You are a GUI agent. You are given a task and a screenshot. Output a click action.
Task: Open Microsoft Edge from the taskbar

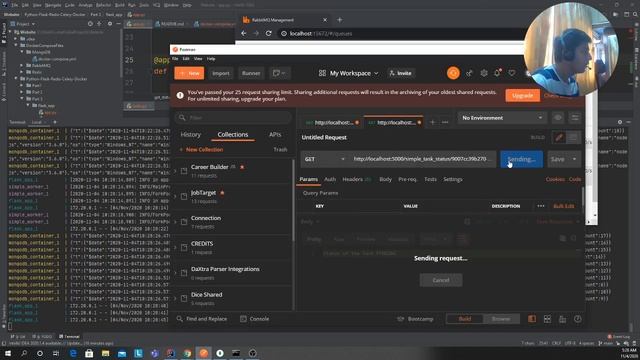click(x=73, y=353)
